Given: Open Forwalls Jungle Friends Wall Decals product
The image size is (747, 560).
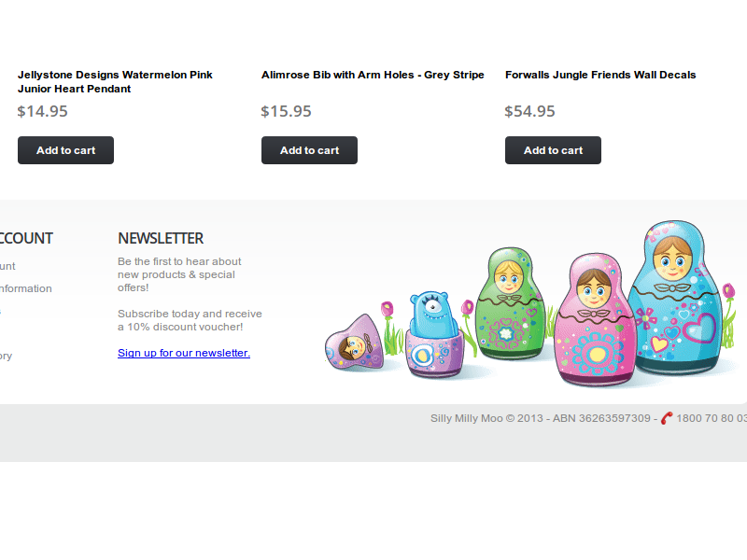Looking at the screenshot, I should coord(600,75).
